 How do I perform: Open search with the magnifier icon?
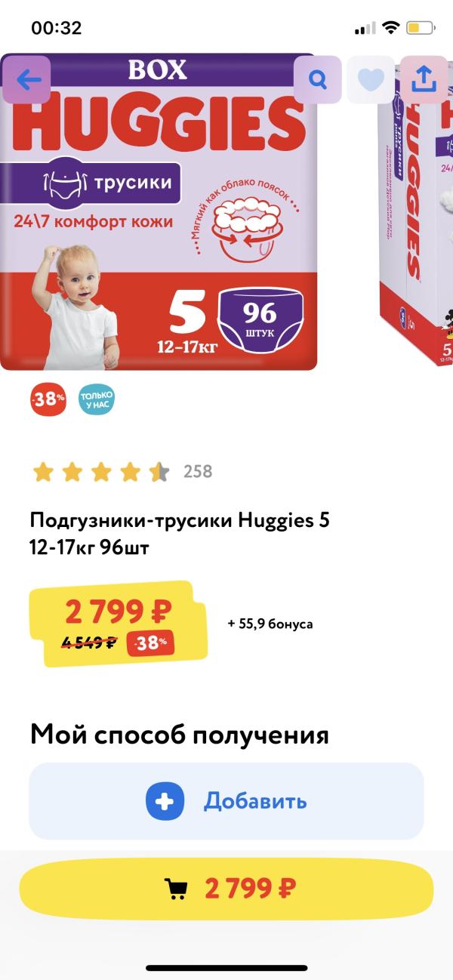click(318, 79)
